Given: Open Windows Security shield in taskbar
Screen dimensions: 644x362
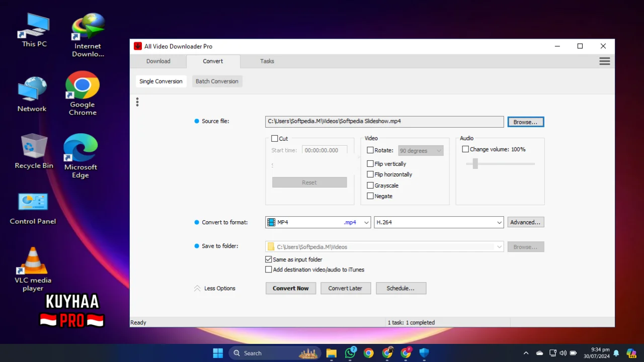Looking at the screenshot, I should click(424, 353).
